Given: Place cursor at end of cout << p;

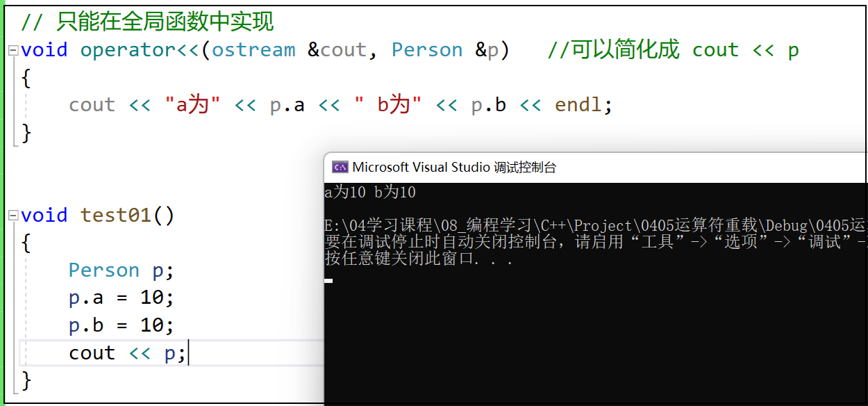Looking at the screenshot, I should point(187,353).
